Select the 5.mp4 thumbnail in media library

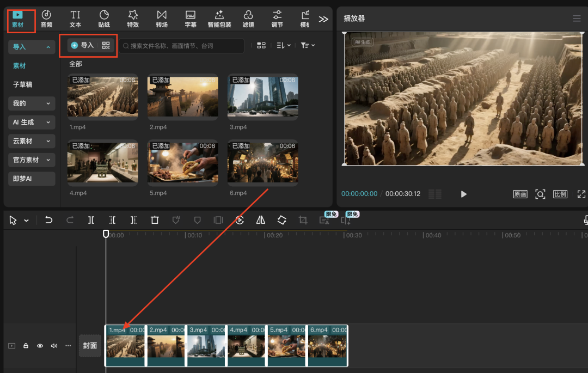click(183, 162)
